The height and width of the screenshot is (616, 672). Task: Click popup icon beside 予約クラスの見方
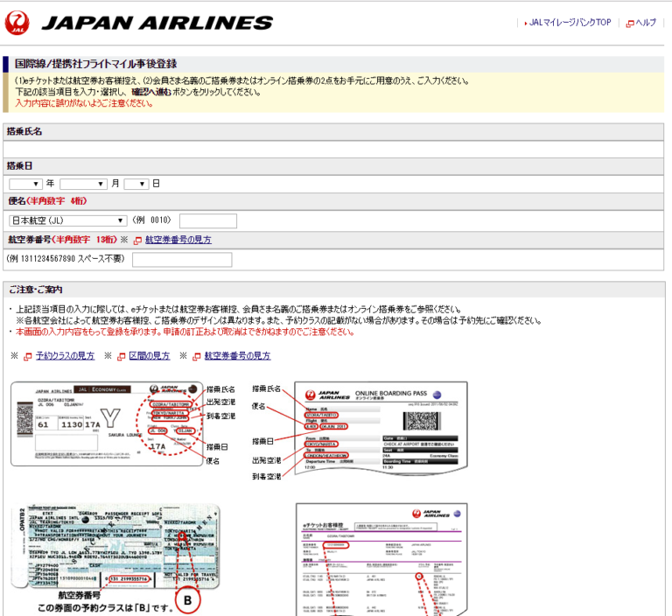coord(28,356)
